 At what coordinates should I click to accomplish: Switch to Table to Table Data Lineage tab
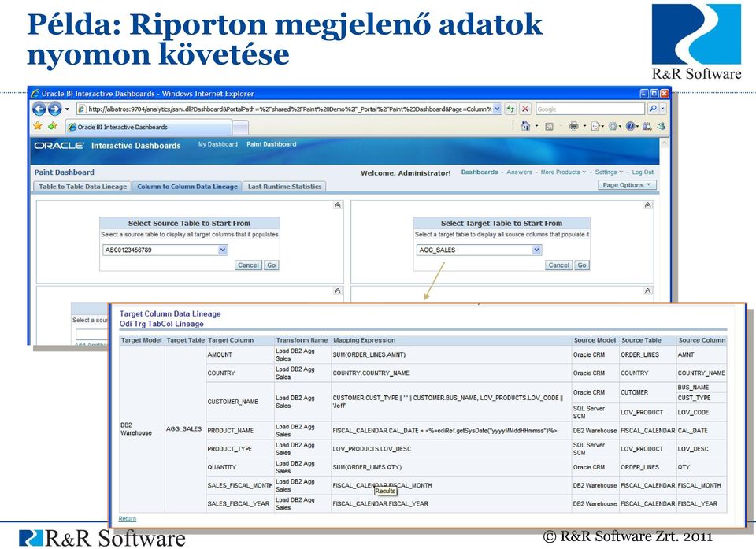(83, 187)
